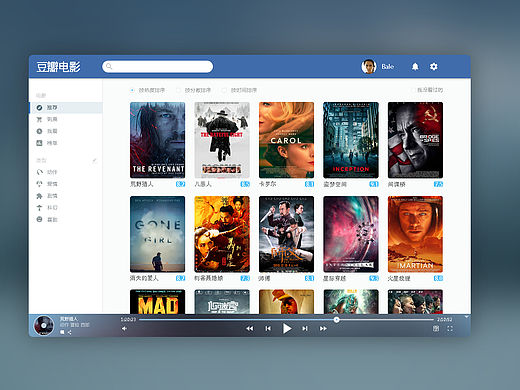Click the share icon under the now-playing title

pyautogui.click(x=69, y=332)
